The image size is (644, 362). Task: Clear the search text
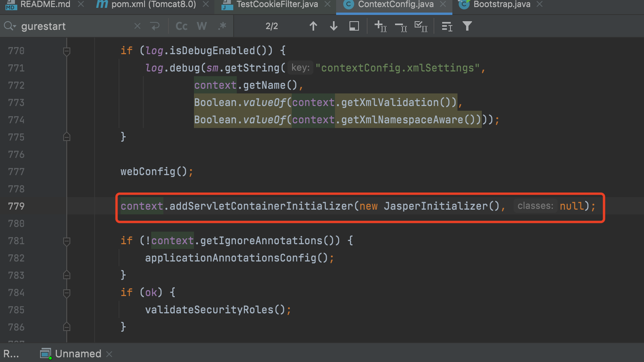click(x=137, y=26)
